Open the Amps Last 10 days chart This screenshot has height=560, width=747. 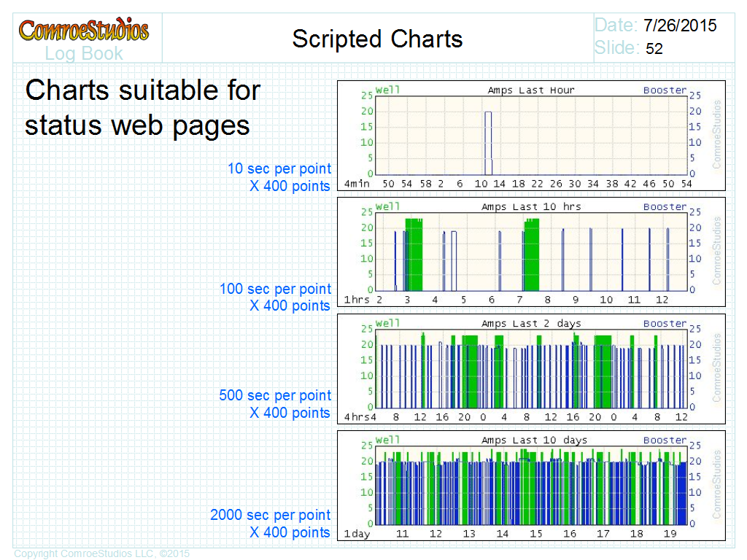[531, 486]
